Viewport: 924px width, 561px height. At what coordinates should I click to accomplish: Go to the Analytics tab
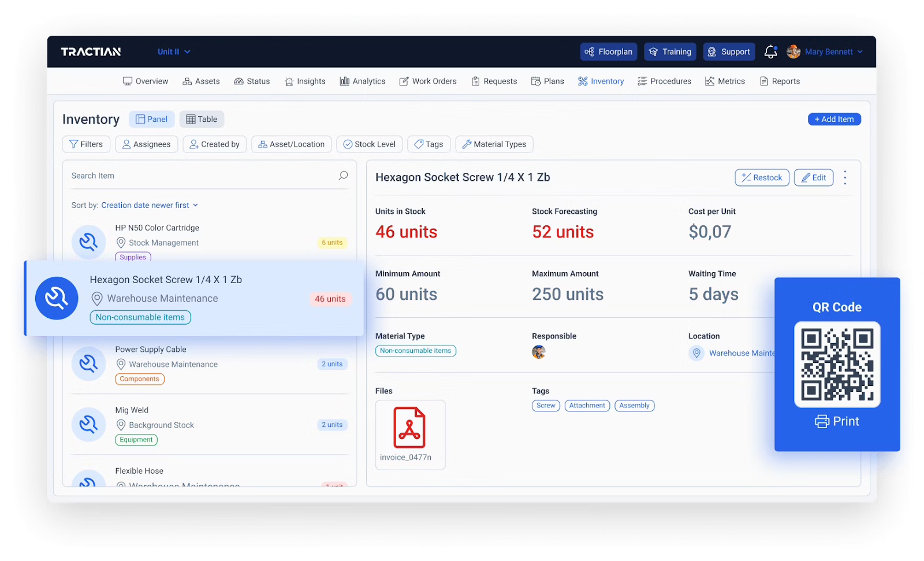click(363, 81)
